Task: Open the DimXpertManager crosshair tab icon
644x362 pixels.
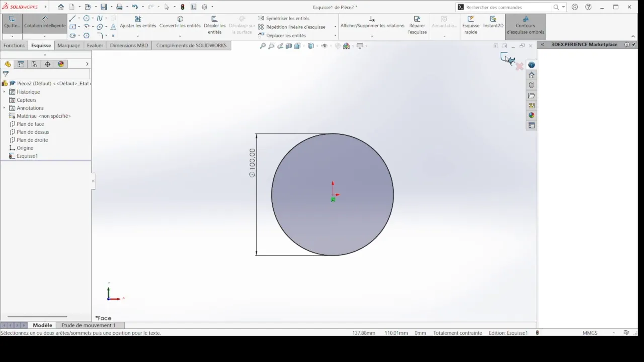Action: tap(48, 64)
